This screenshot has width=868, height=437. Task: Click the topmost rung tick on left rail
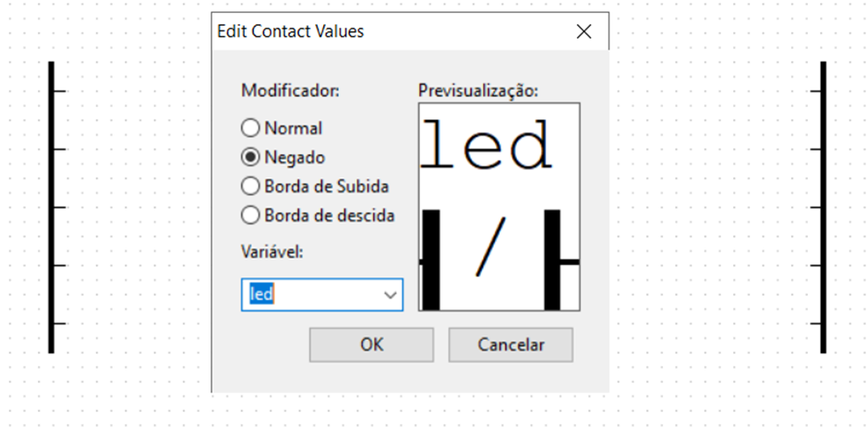60,91
